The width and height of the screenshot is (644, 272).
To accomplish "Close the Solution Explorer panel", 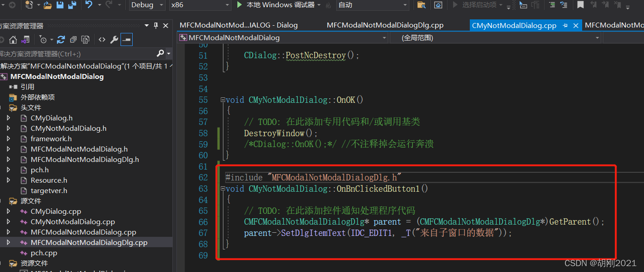I will click(x=166, y=26).
